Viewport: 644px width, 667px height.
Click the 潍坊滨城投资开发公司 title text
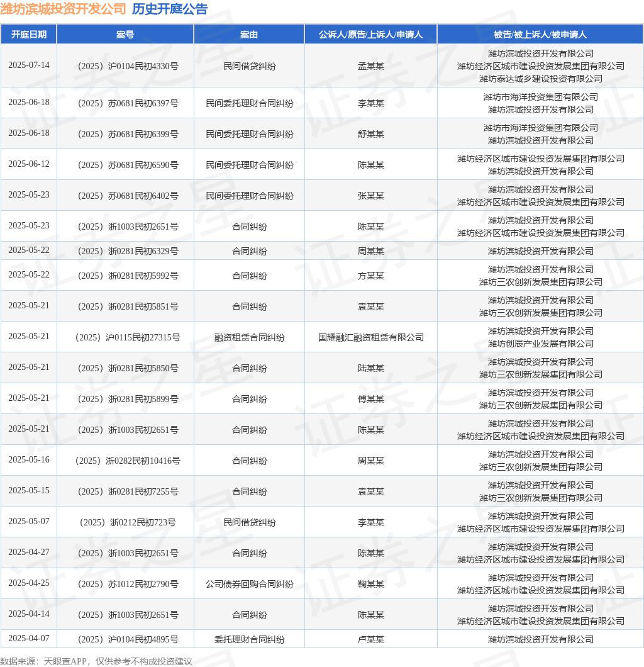[64, 9]
